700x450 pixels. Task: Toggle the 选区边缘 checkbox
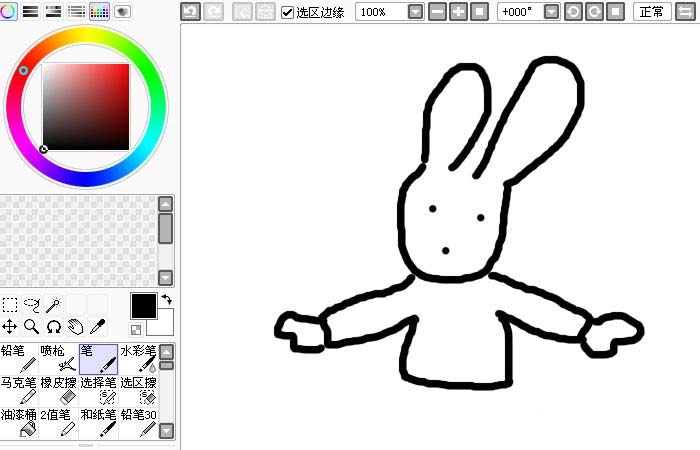tap(288, 12)
